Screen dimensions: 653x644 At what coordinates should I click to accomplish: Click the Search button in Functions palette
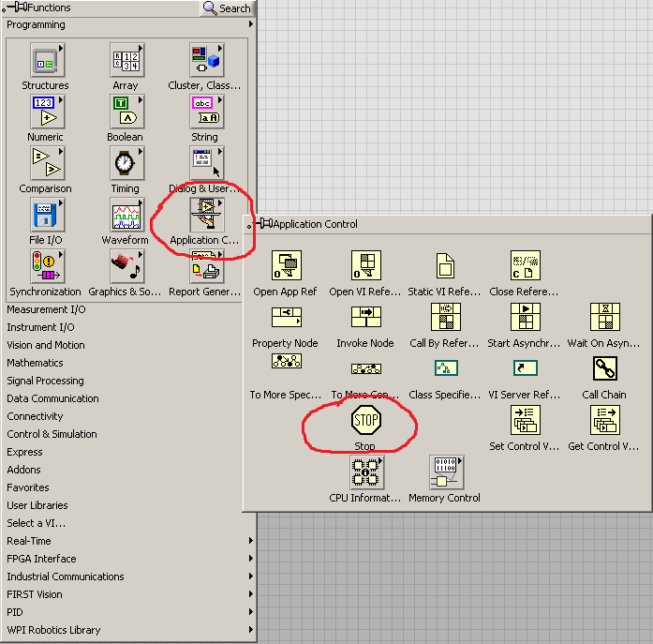click(227, 8)
